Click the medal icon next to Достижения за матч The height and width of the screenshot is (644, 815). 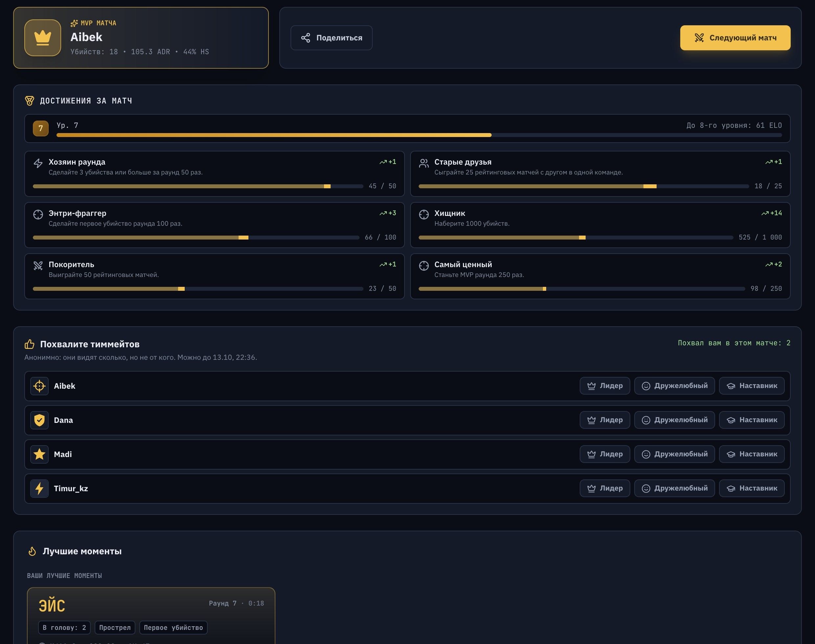point(30,101)
